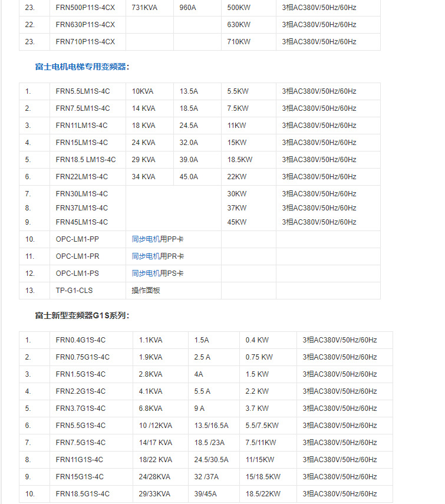
Task: Click the 18.5KW power cell
Action: (x=249, y=159)
